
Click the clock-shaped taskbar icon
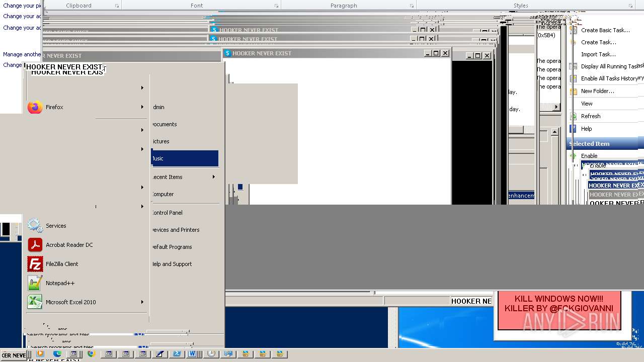[211, 354]
